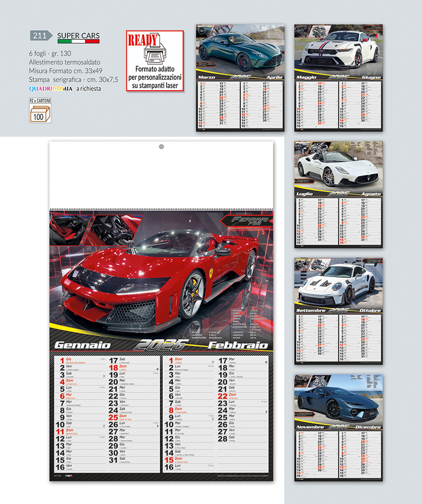This screenshot has width=422, height=504.
Task: Select the Febbraio month heading
Action: tap(238, 346)
